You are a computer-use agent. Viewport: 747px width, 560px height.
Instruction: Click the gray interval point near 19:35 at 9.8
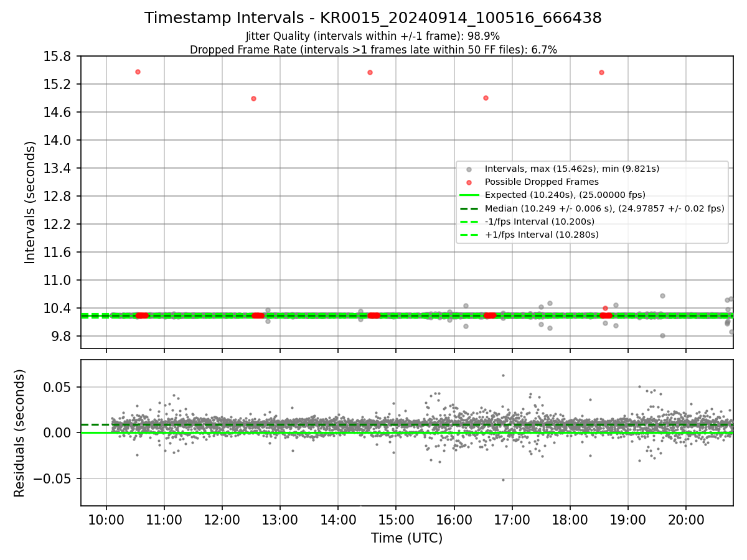point(662,335)
